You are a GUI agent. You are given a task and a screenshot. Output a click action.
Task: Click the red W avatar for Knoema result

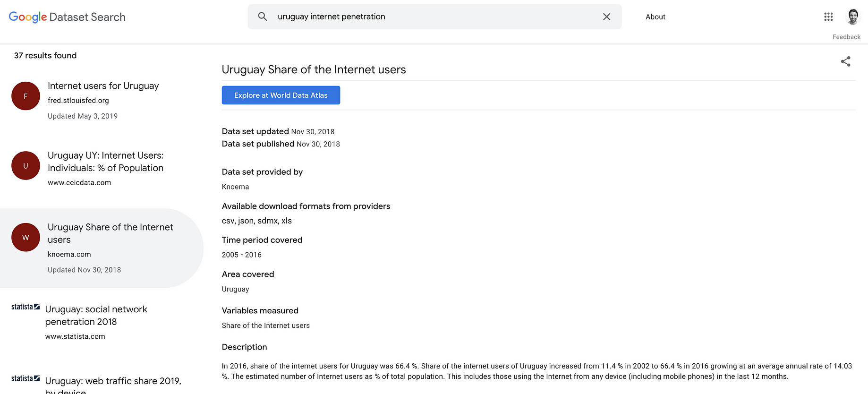coord(26,237)
